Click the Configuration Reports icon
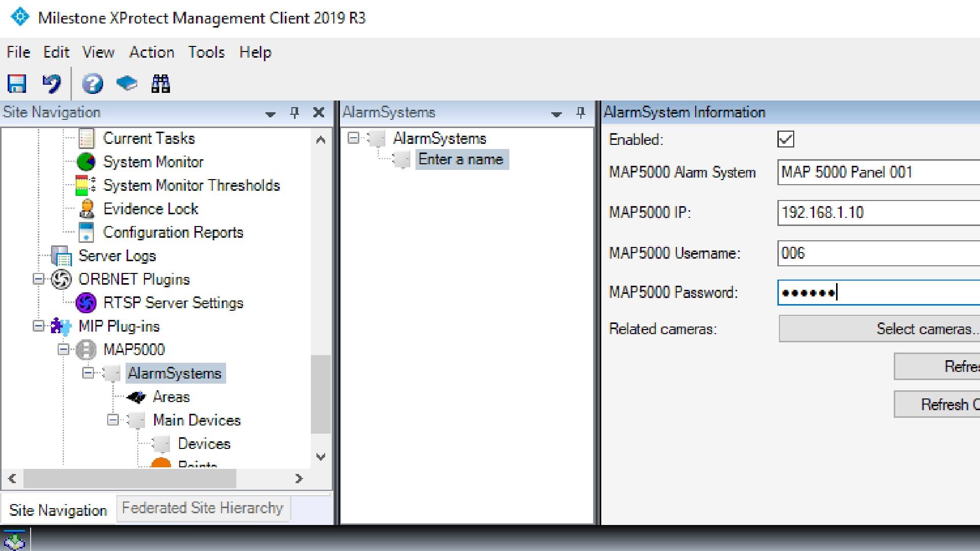The width and height of the screenshot is (980, 551). (86, 232)
